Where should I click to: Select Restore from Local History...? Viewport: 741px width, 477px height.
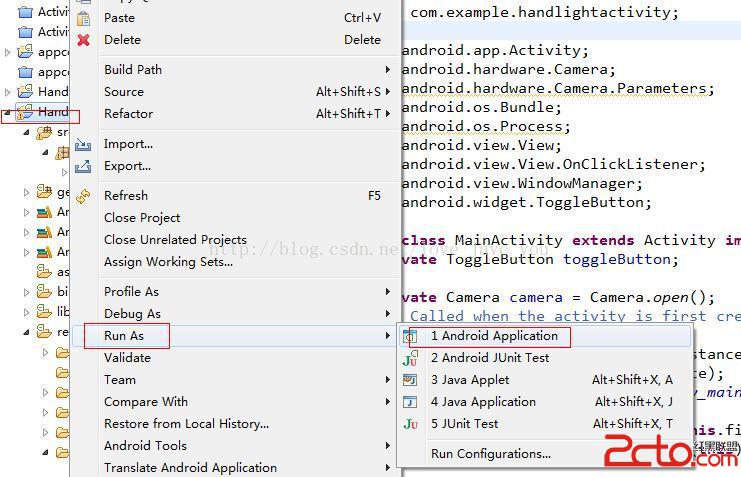[x=186, y=424]
